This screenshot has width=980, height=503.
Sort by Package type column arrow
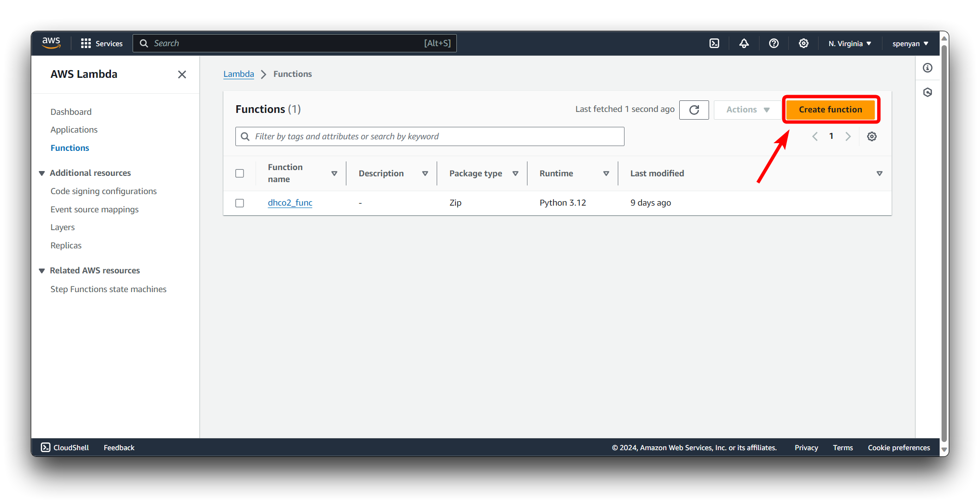click(x=515, y=173)
